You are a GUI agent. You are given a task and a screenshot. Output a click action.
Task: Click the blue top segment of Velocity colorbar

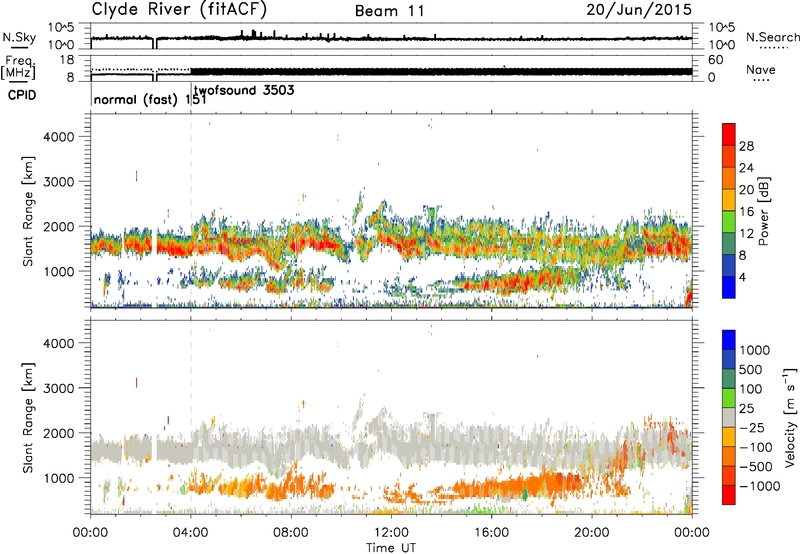(729, 340)
